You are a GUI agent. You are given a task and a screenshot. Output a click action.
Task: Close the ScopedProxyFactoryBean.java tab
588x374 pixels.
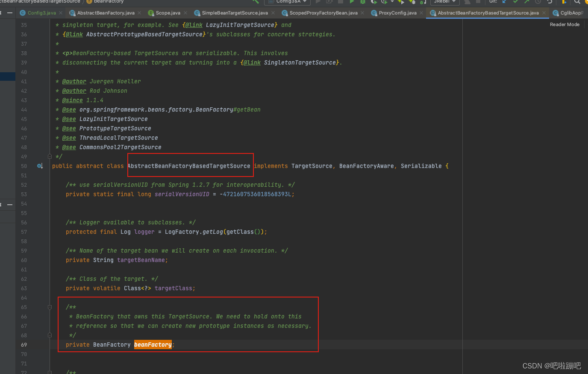pos(362,13)
